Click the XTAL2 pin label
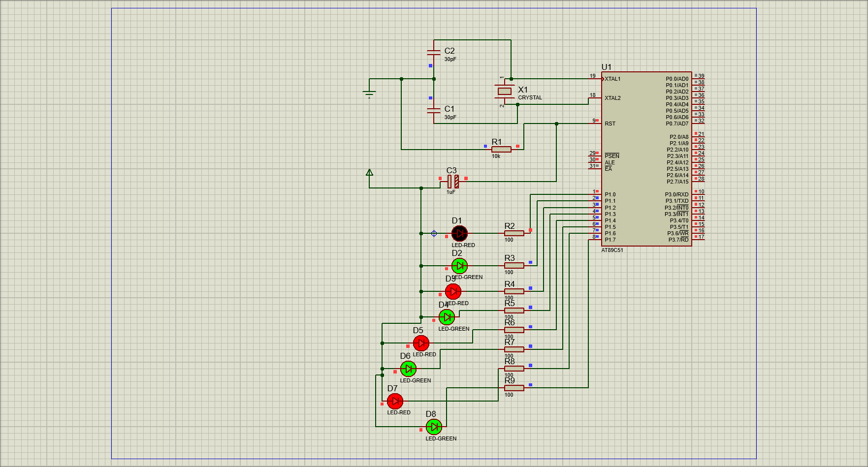Viewport: 868px width, 467px height. coord(612,98)
